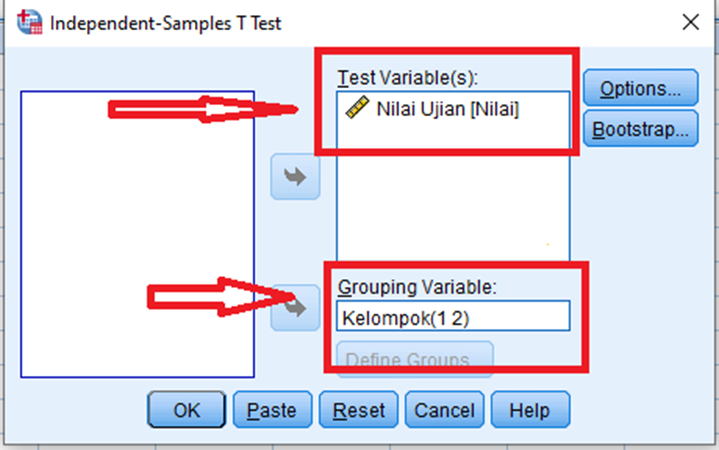Viewport: 719px width, 450px height.
Task: Click the Kelompok(1 2) grouping variable field
Action: click(x=453, y=316)
